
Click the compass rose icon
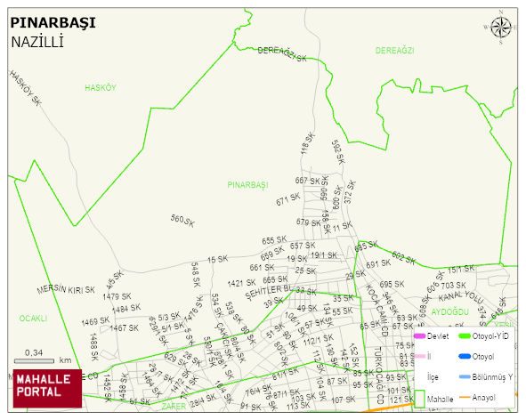point(501,28)
